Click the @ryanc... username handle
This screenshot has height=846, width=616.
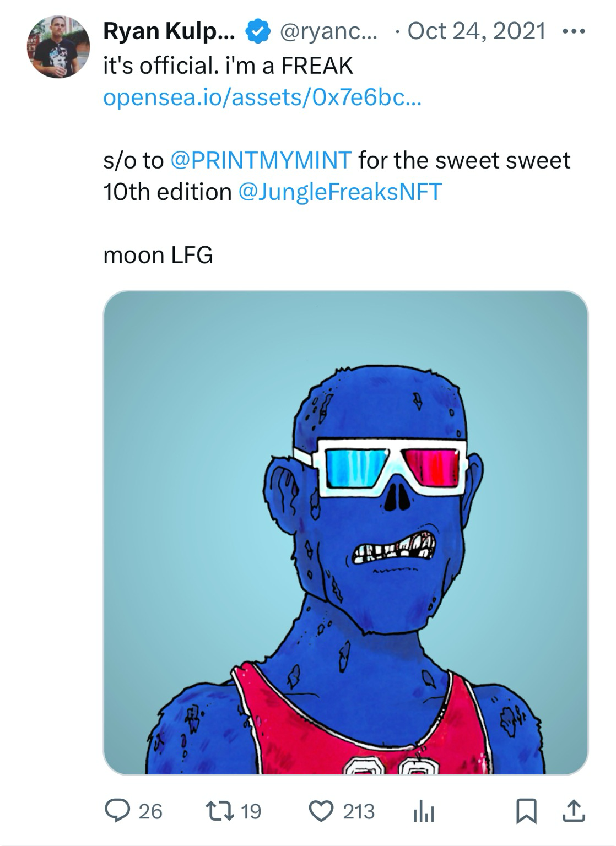point(328,31)
